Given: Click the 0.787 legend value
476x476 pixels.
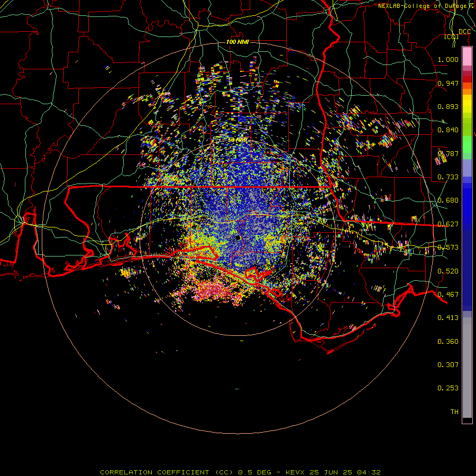Looking at the screenshot, I should (x=448, y=153).
